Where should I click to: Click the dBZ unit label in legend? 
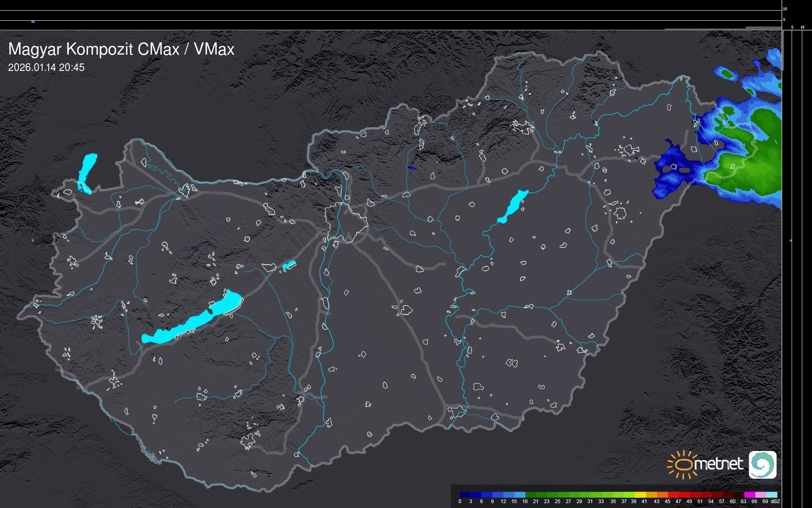coord(775,501)
